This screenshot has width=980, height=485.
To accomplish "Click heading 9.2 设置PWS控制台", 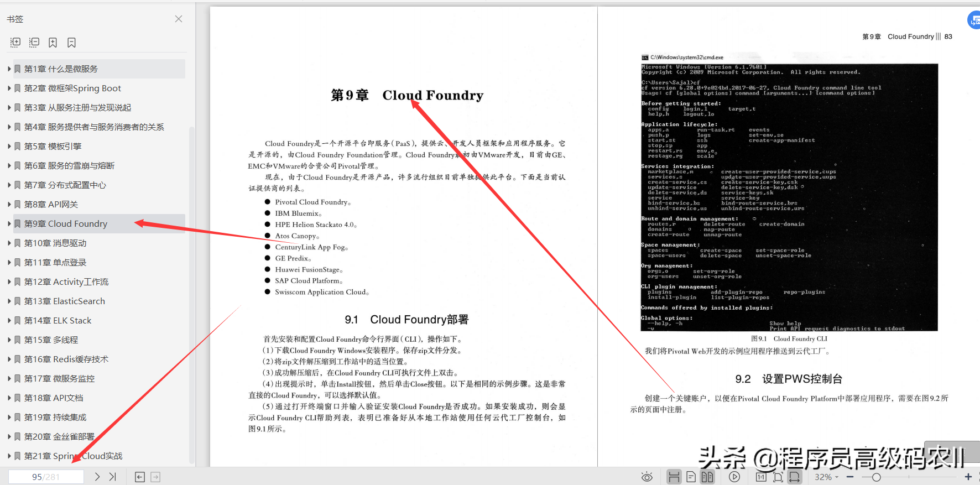I will coord(789,379).
